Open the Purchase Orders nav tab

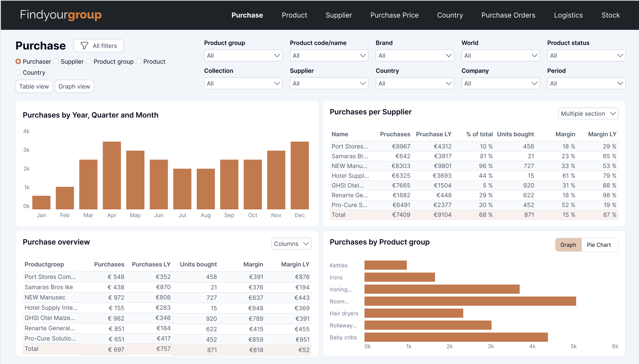(x=508, y=15)
